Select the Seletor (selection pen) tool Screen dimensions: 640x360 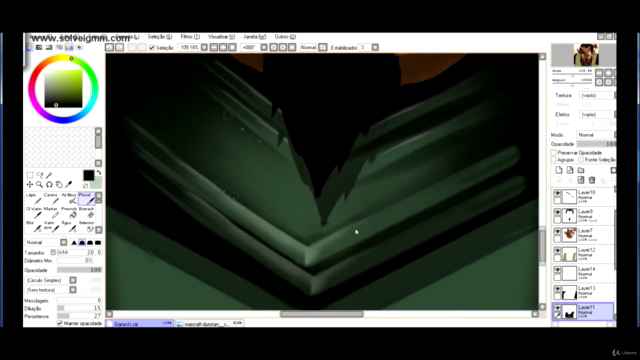(x=87, y=227)
